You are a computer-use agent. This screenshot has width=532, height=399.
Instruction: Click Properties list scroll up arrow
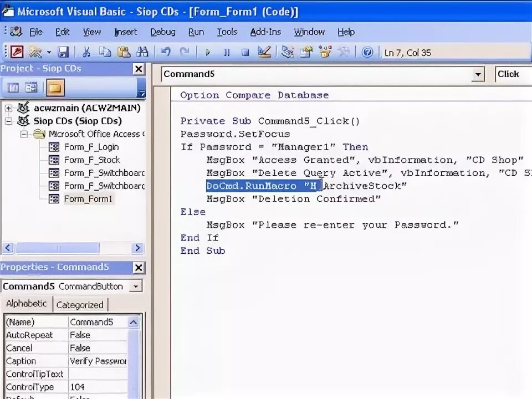coord(134,322)
